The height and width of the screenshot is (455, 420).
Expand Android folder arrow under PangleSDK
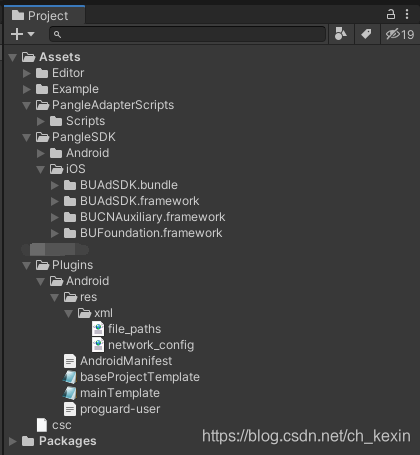(x=41, y=153)
